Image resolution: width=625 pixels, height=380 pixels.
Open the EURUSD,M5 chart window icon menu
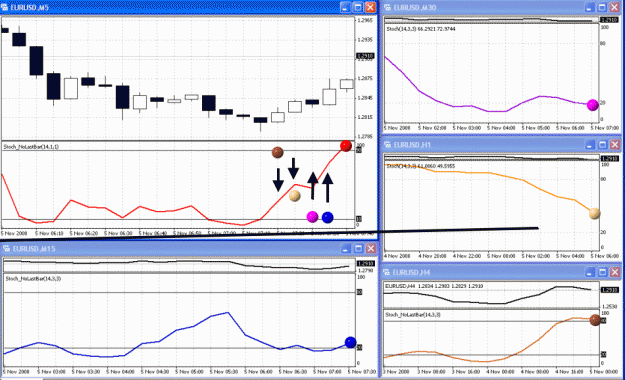click(5, 7)
